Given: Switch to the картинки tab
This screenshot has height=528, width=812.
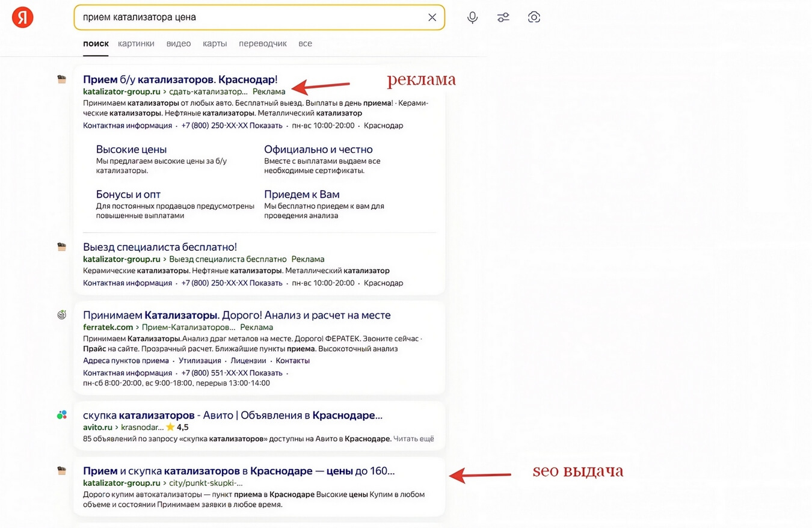Looking at the screenshot, I should (x=137, y=43).
